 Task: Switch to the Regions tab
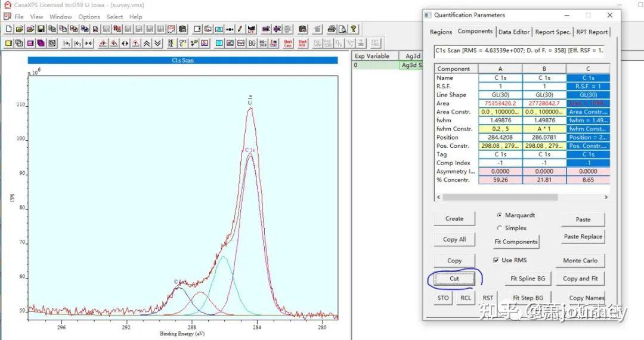click(441, 32)
